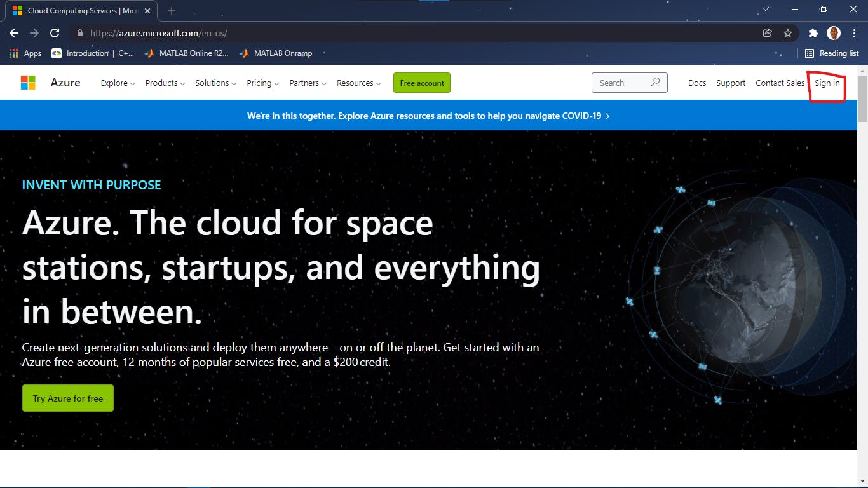Image resolution: width=868 pixels, height=488 pixels.
Task: Click the Azure hero headline text
Action: 281,267
